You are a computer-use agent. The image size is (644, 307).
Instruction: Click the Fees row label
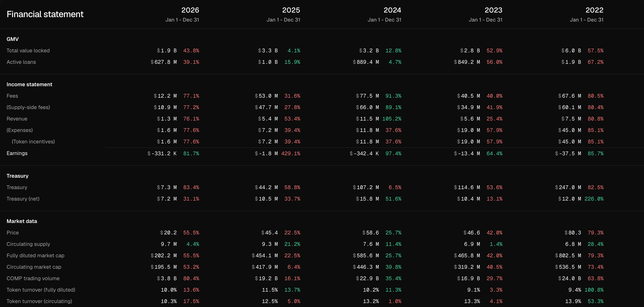pos(12,96)
